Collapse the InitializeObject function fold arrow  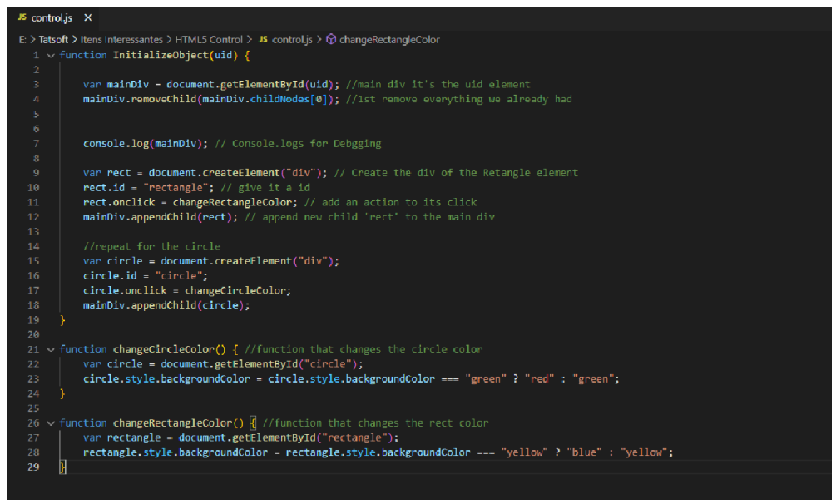(51, 55)
